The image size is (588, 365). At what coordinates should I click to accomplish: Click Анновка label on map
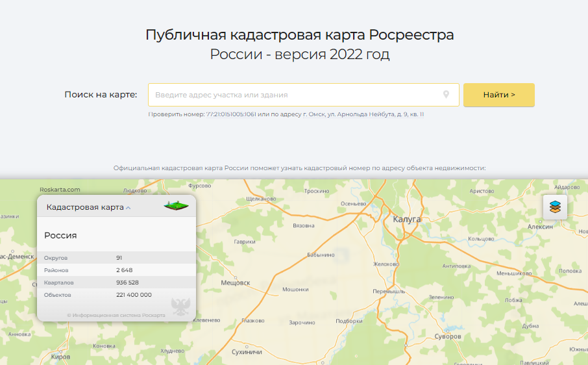pos(19,334)
